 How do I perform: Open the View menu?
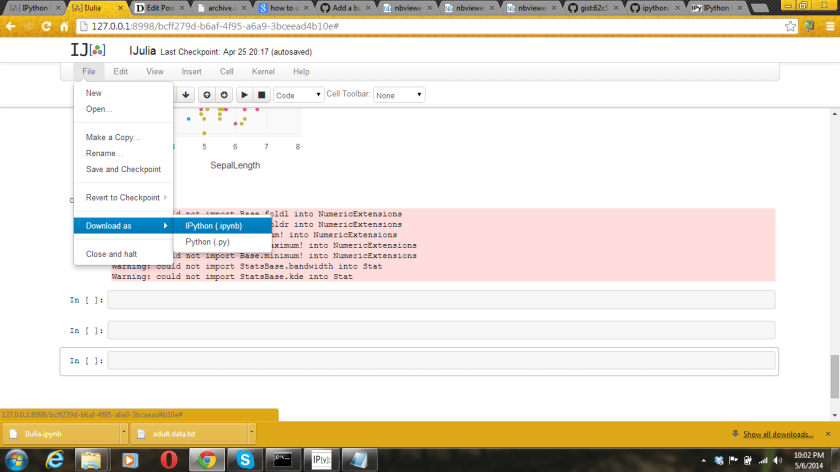point(155,71)
